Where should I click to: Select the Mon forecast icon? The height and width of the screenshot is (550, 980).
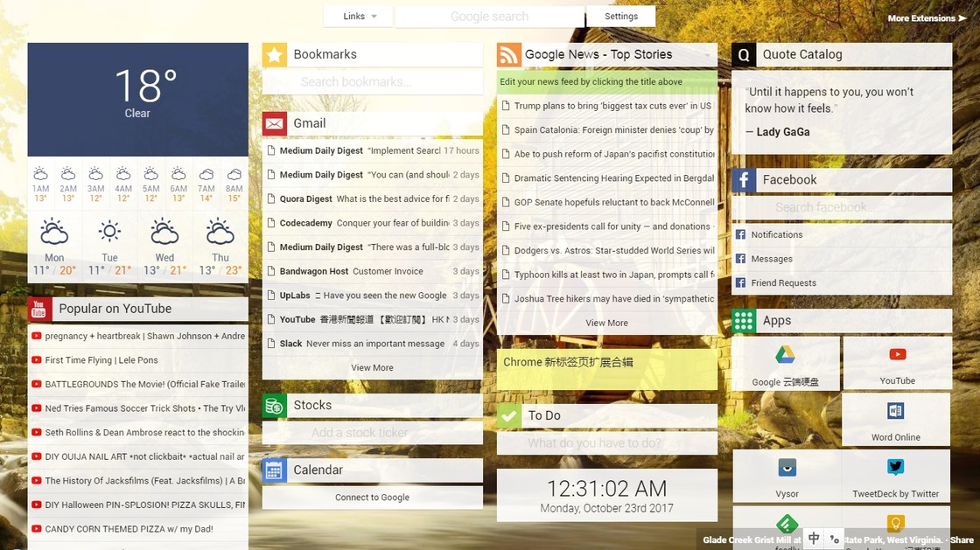(54, 233)
